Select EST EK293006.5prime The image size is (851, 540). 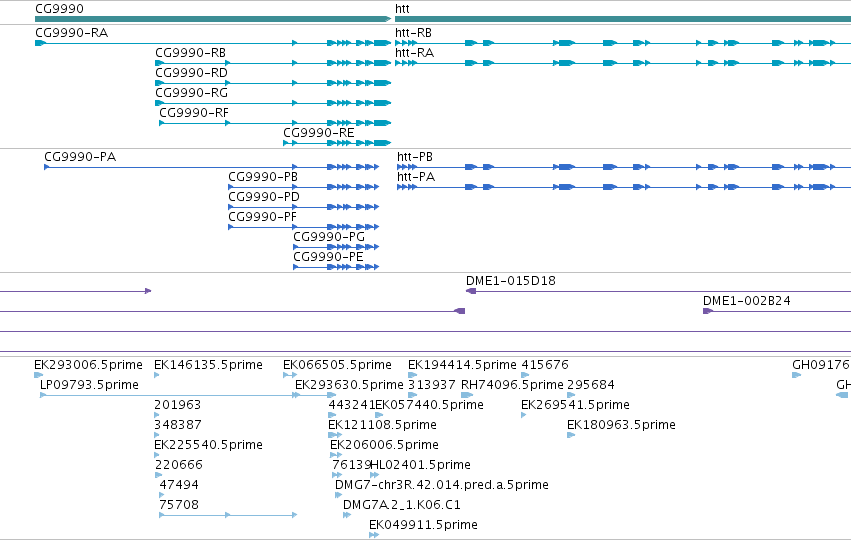point(88,365)
